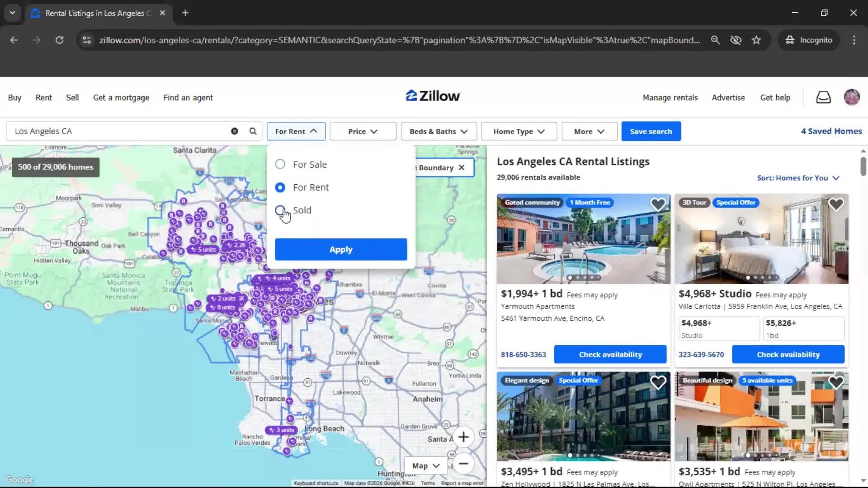
Task: Click the Apply button
Action: pyautogui.click(x=340, y=249)
